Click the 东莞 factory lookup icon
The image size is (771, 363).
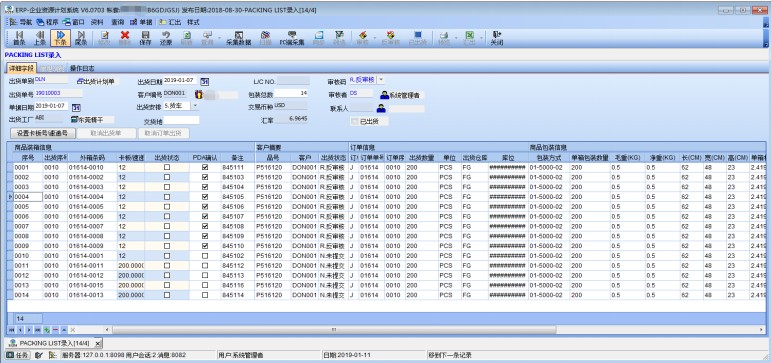(75, 120)
